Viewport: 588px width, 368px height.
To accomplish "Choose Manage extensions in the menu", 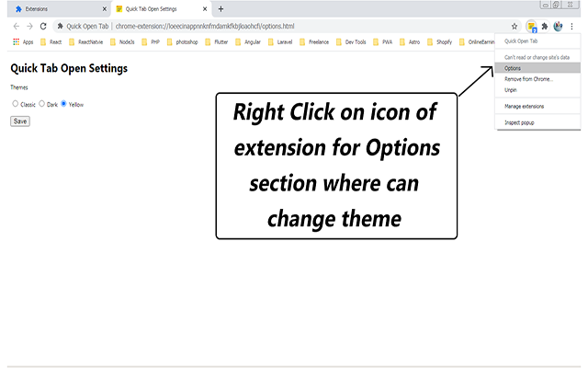I will (x=537, y=107).
